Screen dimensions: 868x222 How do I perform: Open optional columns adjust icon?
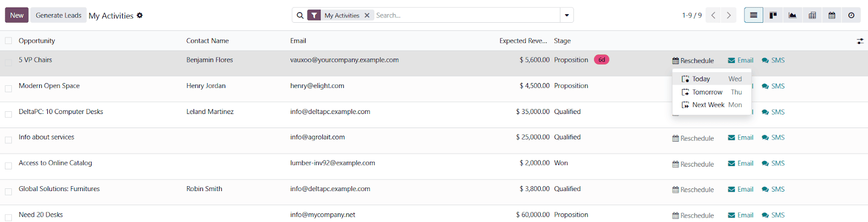[x=860, y=41]
